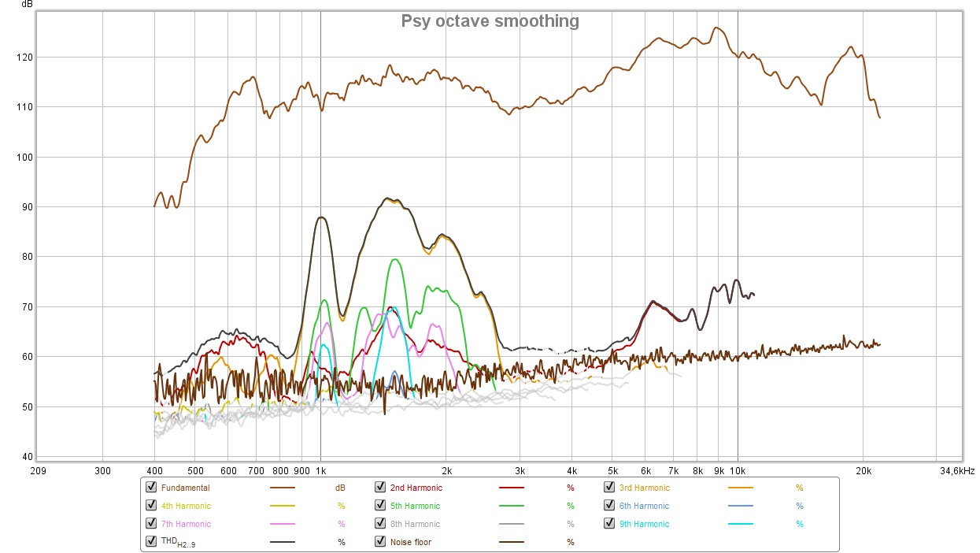Screen dimensions: 980x553
Task: Toggle the 6th Harmonic checkbox
Action: [x=609, y=506]
